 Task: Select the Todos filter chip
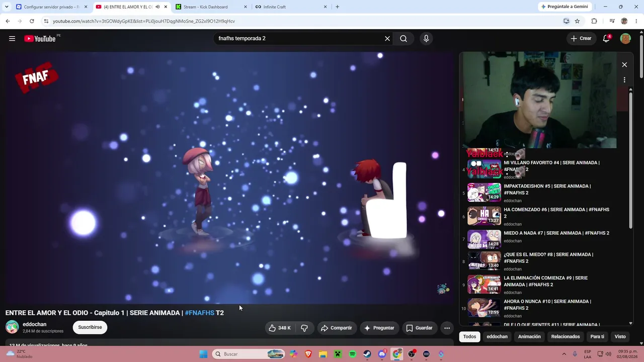[469, 337]
